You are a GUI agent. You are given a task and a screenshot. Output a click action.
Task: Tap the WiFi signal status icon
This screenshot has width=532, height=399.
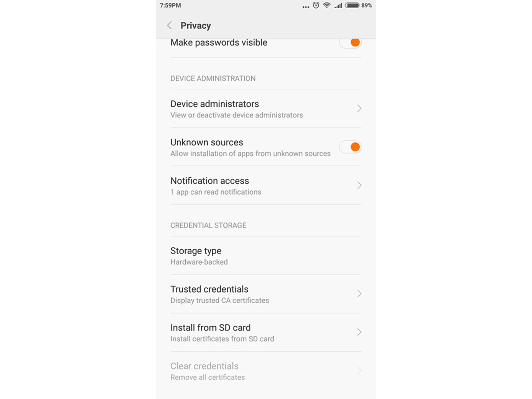pos(328,6)
